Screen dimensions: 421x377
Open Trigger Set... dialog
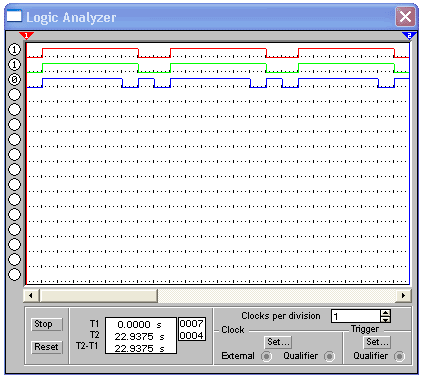[x=377, y=342]
